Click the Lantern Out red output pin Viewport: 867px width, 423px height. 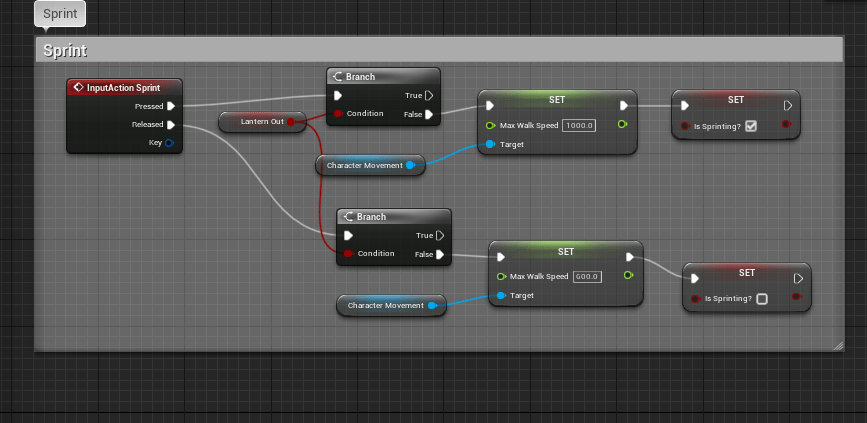291,121
